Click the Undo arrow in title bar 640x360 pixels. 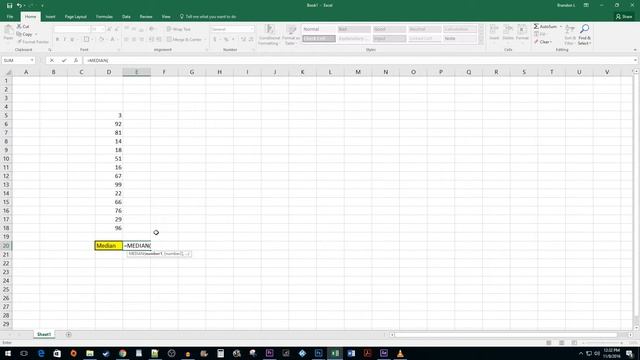pyautogui.click(x=19, y=5)
